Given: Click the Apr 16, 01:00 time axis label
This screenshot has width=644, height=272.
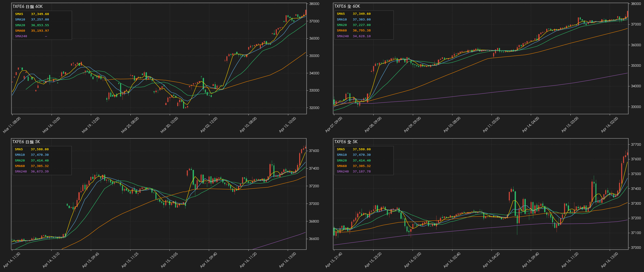Looking at the screenshot, I should [413, 260].
